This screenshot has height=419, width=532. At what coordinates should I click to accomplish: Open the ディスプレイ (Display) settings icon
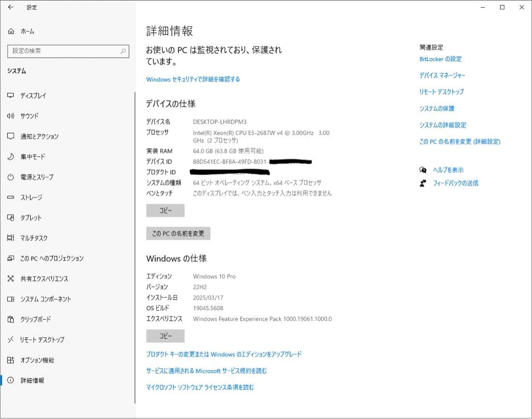tap(11, 96)
